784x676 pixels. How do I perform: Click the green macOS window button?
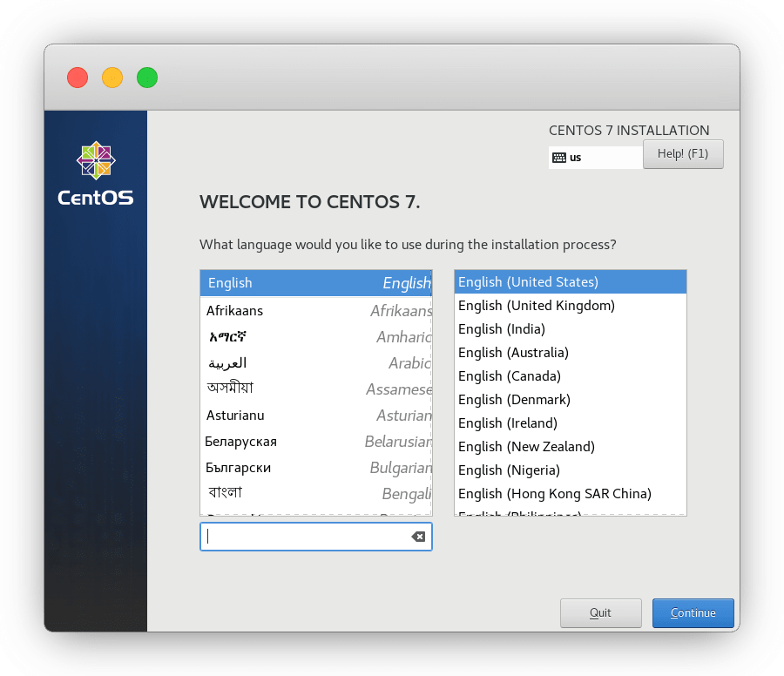[x=147, y=78]
